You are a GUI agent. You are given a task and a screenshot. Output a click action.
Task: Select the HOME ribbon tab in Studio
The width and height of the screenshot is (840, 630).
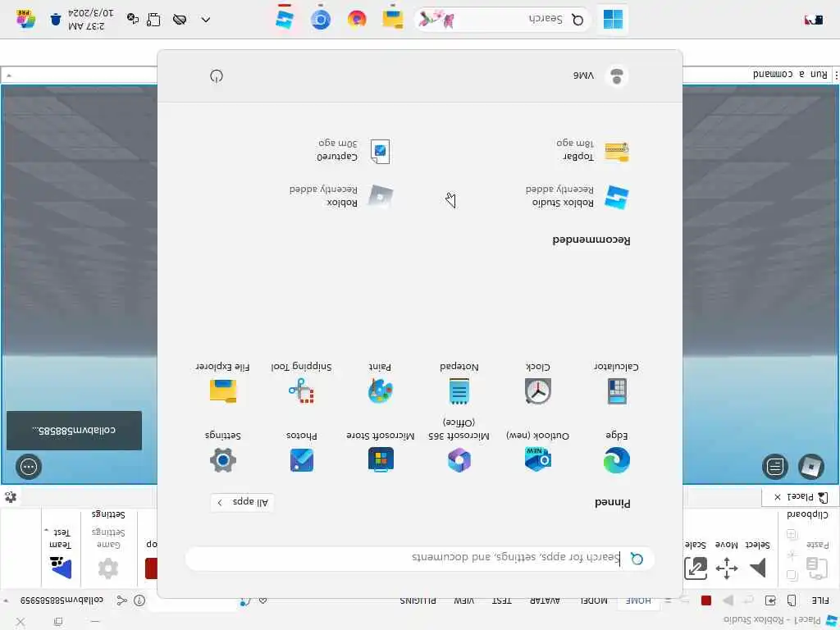point(639,600)
